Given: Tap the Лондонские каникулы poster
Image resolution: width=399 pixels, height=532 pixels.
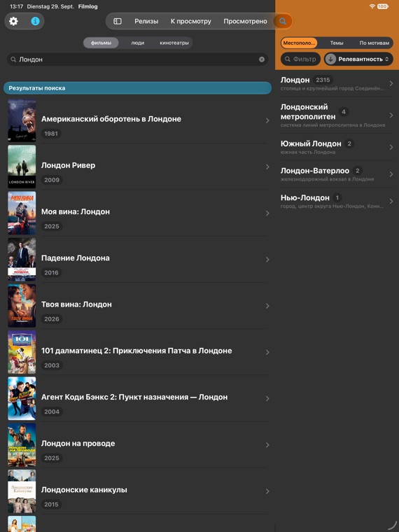Looking at the screenshot, I should (x=22, y=491).
